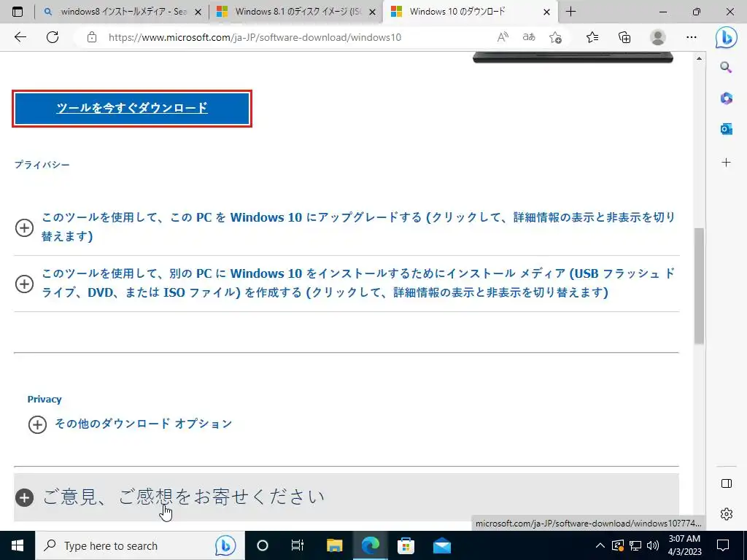This screenshot has height=560, width=747.
Task: Refresh the current page
Action: 53,37
